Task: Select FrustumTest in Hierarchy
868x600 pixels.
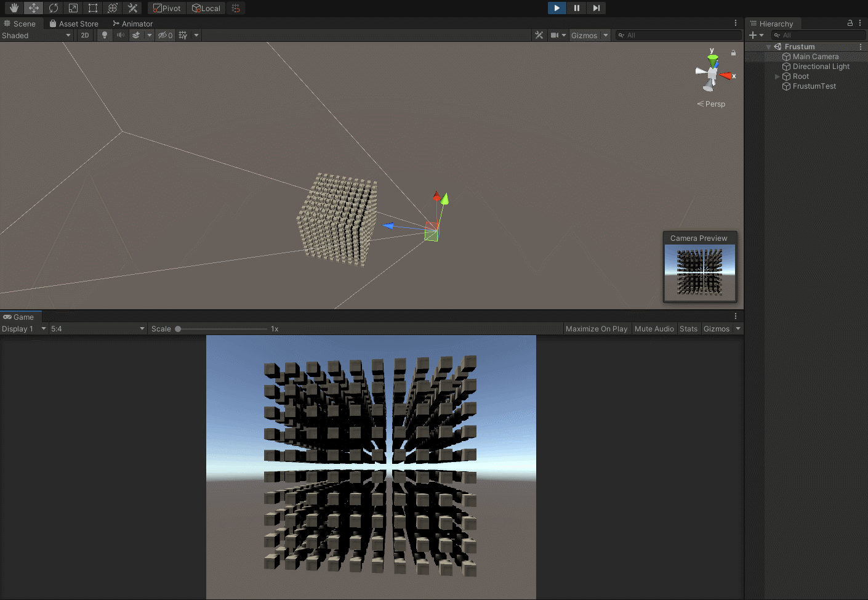Action: click(x=814, y=86)
